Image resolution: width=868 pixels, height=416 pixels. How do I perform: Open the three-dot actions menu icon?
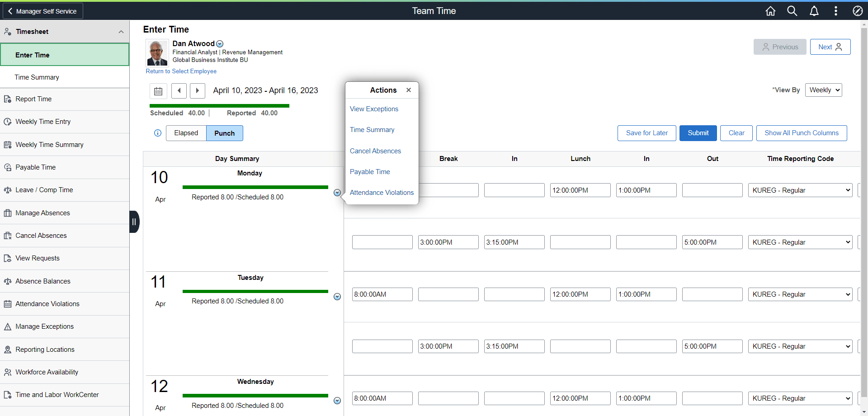835,11
